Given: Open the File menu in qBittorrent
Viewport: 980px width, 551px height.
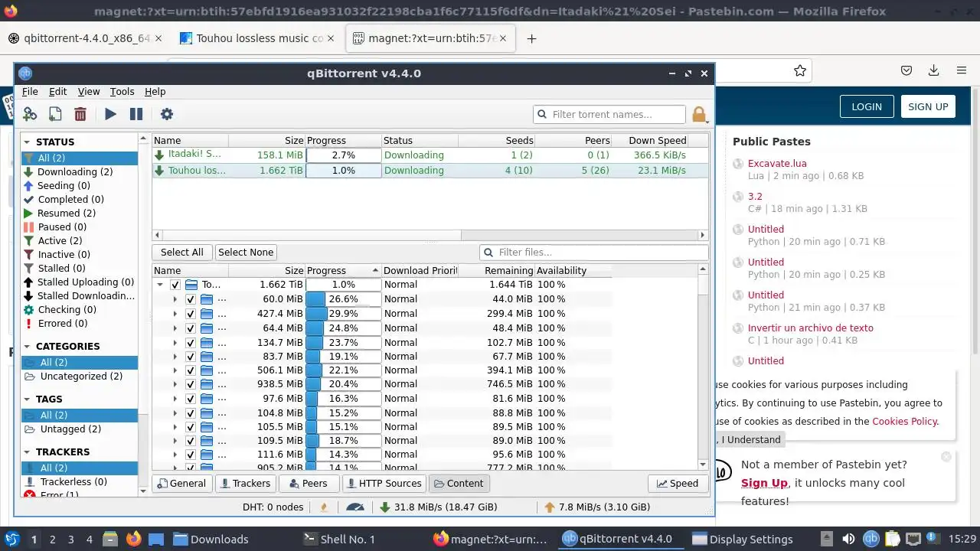Looking at the screenshot, I should (30, 91).
